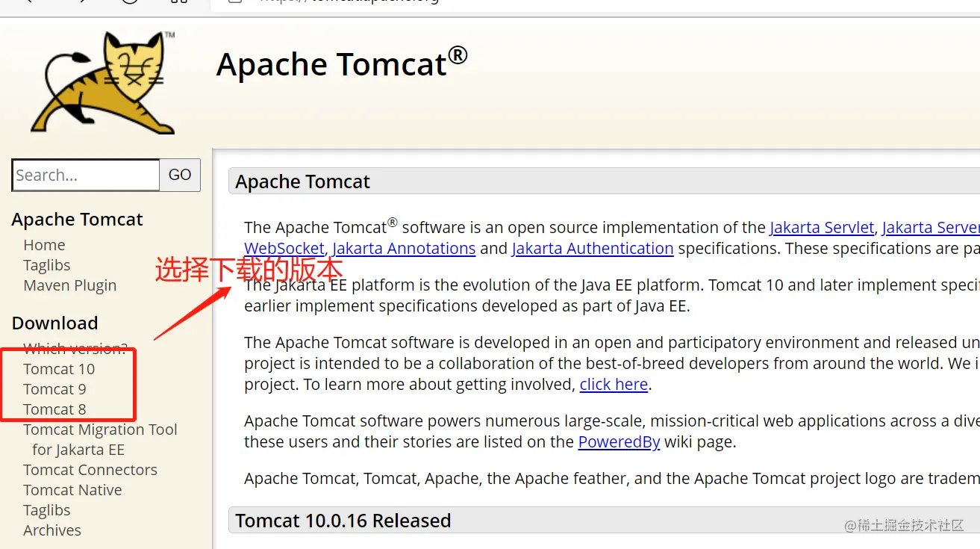Open the Archives download link

click(x=52, y=530)
